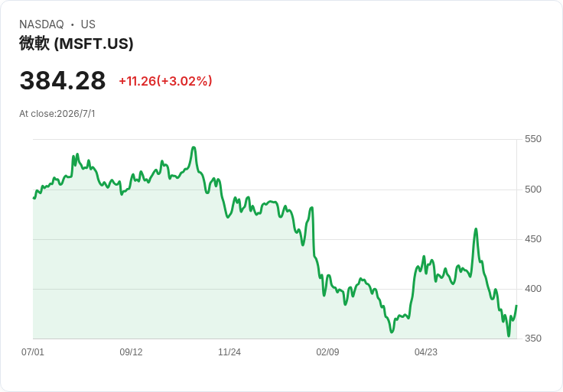Click the At close:2026/7/1 timestamp

57,114
